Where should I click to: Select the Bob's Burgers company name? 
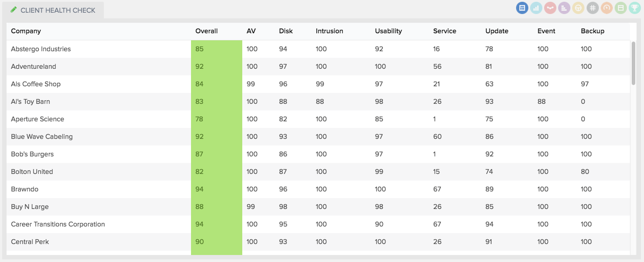(x=32, y=154)
